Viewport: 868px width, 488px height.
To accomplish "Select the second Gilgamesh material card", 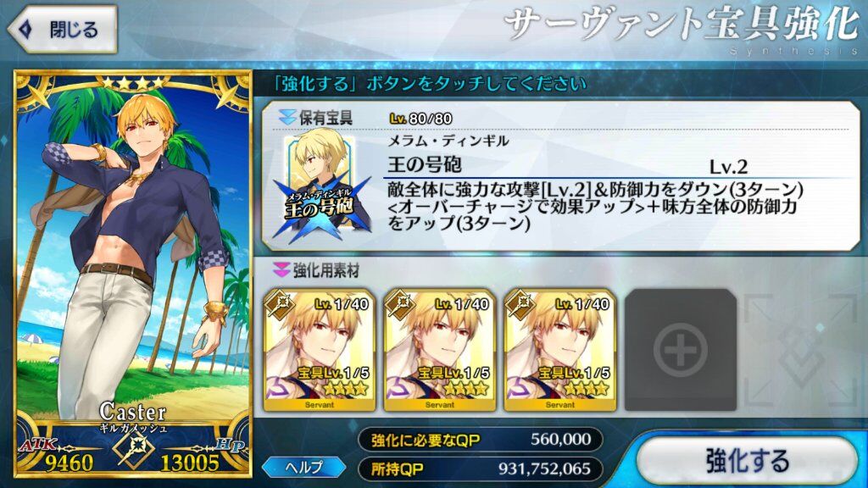I will click(x=440, y=350).
